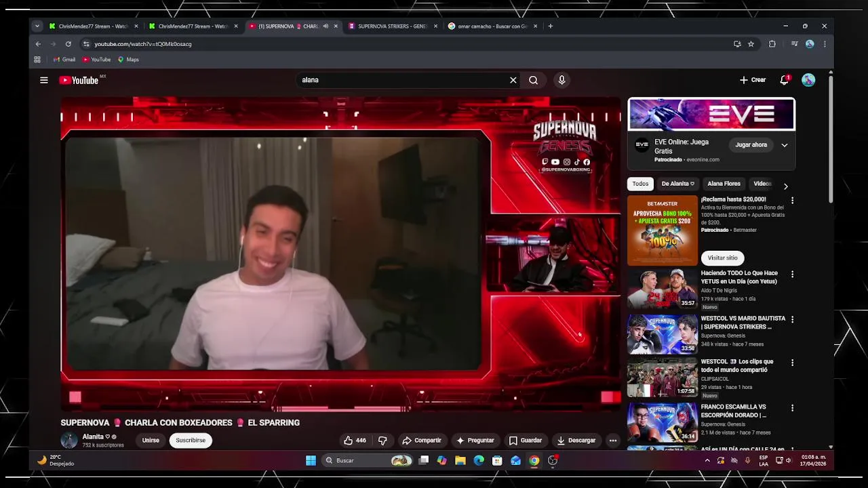Open the Maps bookmark
The image size is (868, 488).
point(128,60)
